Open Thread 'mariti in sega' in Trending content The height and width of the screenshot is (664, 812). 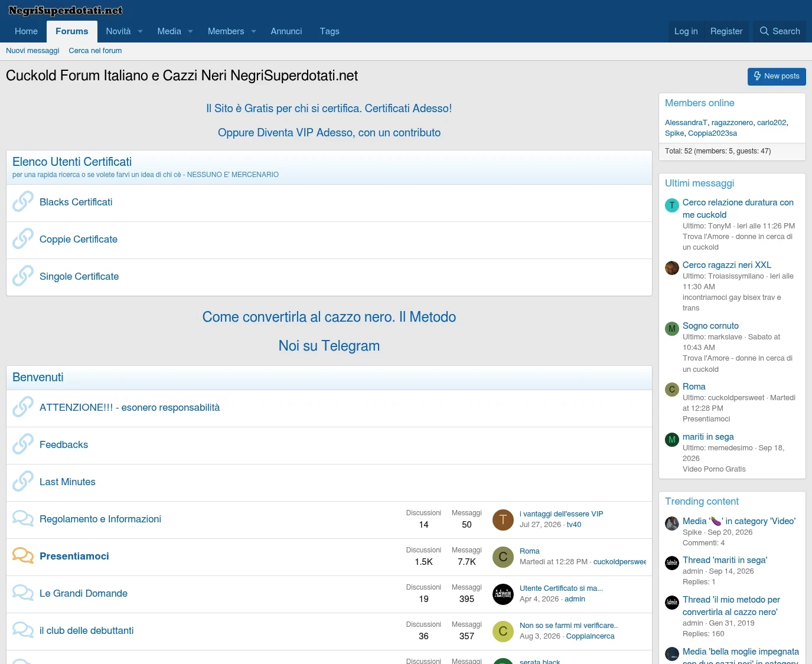coord(725,560)
